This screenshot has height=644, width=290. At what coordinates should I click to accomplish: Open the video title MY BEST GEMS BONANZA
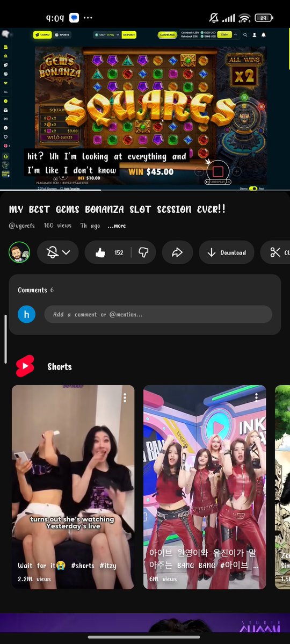[x=117, y=209]
